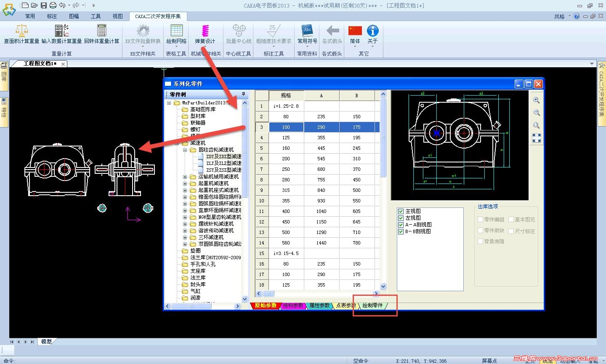
Task: Uncheck A-A剖视图 checkbox
Action: pos(401,225)
